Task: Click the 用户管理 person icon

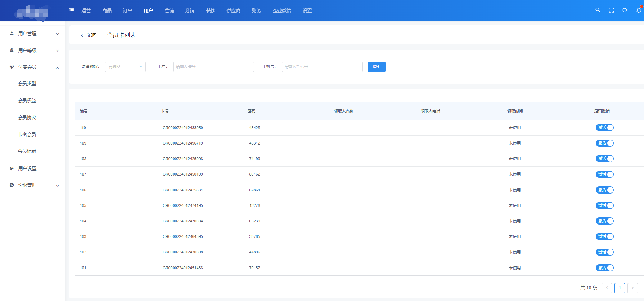Action: coord(12,33)
